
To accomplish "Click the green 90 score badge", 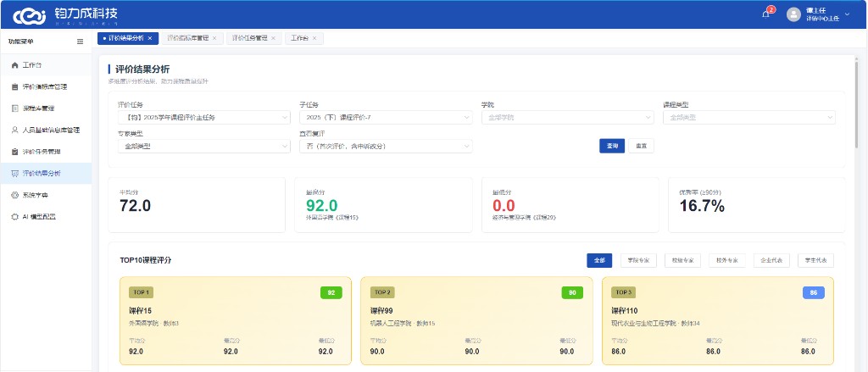I will 572,293.
